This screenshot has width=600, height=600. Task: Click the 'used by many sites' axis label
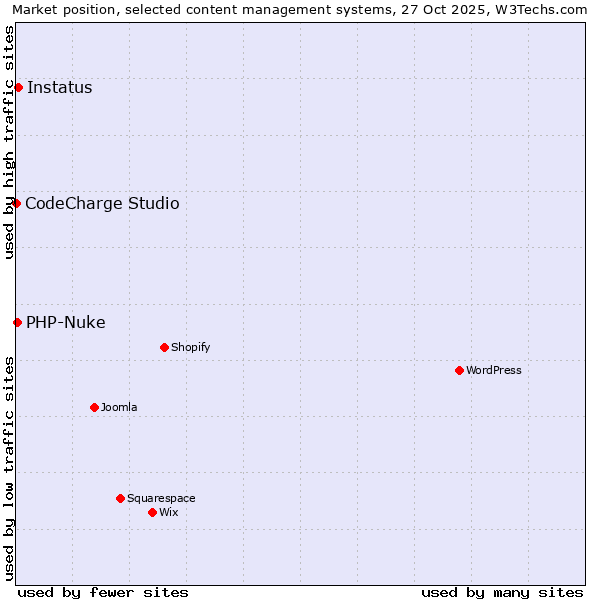point(502,592)
